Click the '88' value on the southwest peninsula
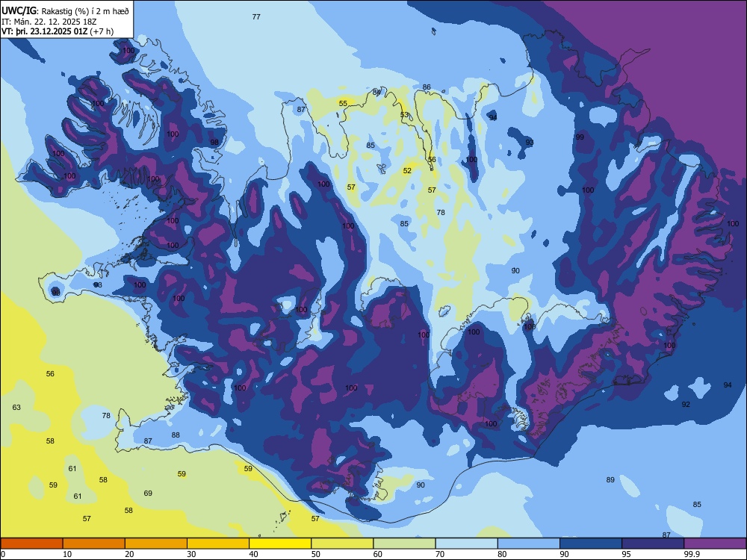 click(176, 435)
